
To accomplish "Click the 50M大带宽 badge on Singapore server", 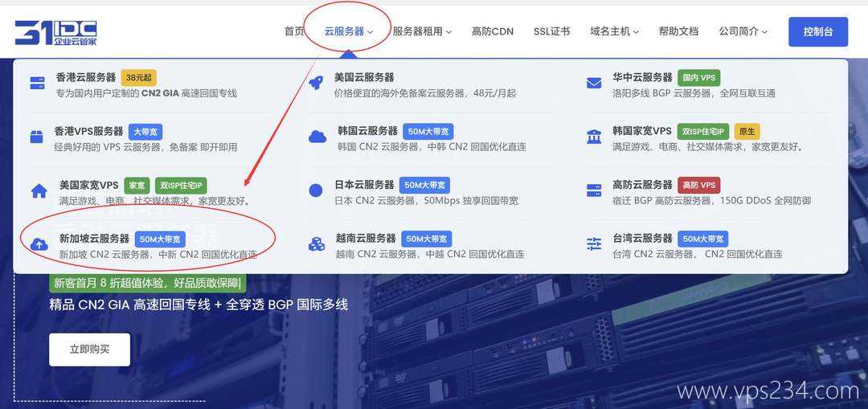I will point(160,239).
